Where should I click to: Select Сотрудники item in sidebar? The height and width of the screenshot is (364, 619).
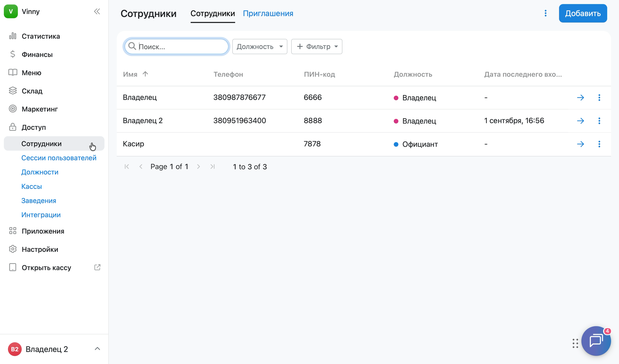coord(54,144)
